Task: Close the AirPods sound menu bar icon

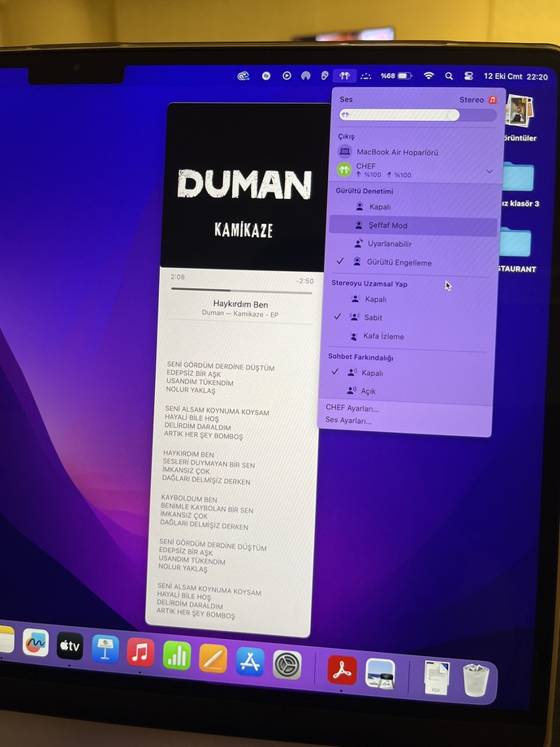Action: click(x=345, y=76)
